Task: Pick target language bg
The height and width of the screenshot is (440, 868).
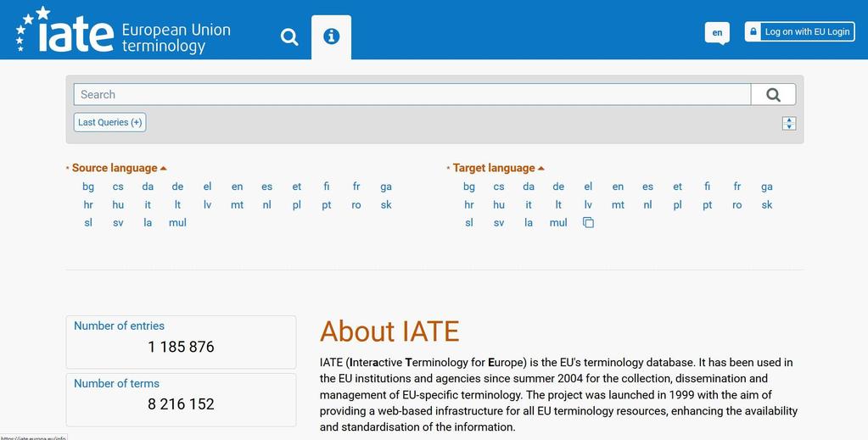Action: [469, 187]
